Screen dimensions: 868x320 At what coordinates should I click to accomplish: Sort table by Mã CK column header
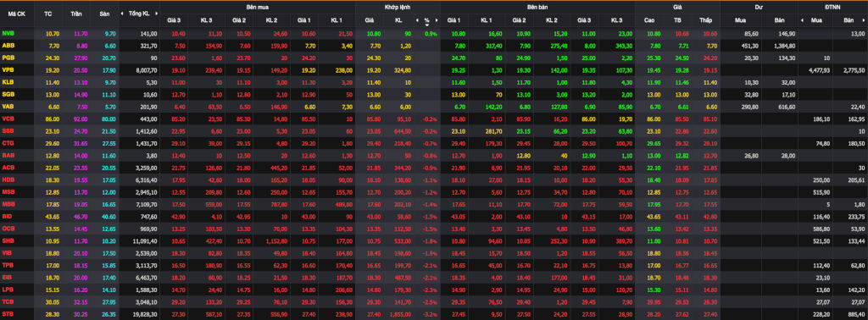click(17, 14)
